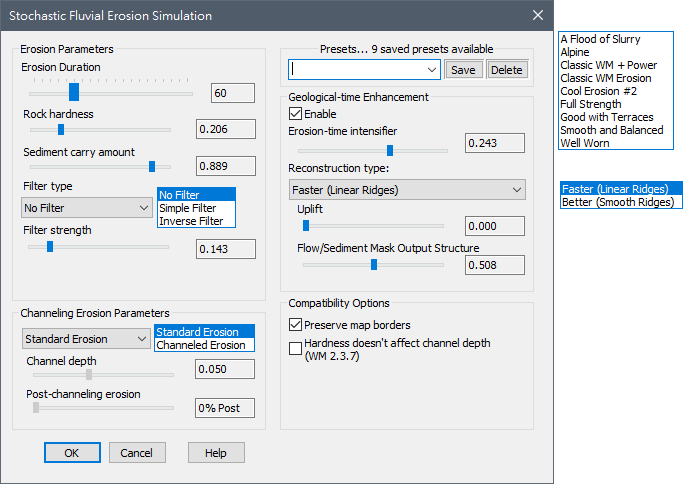
Task: Confirm the dialog with OK
Action: click(x=72, y=453)
